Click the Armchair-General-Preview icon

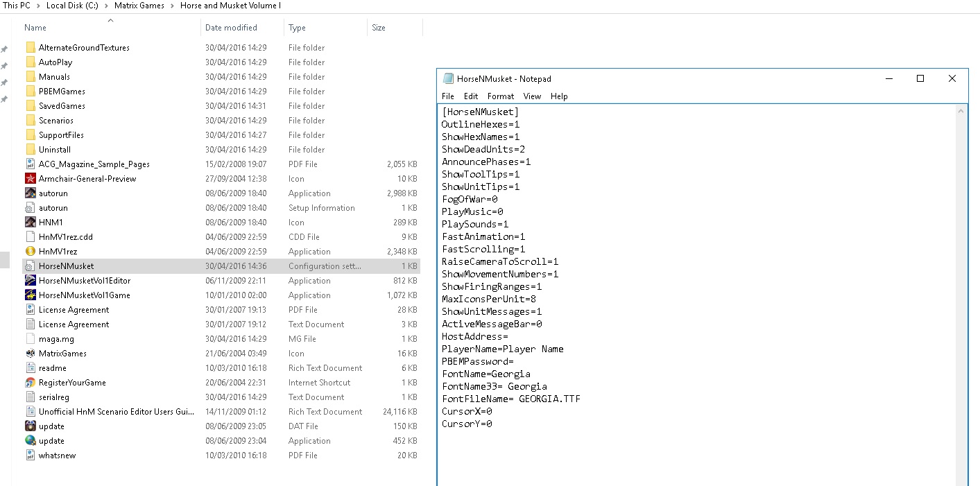pyautogui.click(x=31, y=179)
